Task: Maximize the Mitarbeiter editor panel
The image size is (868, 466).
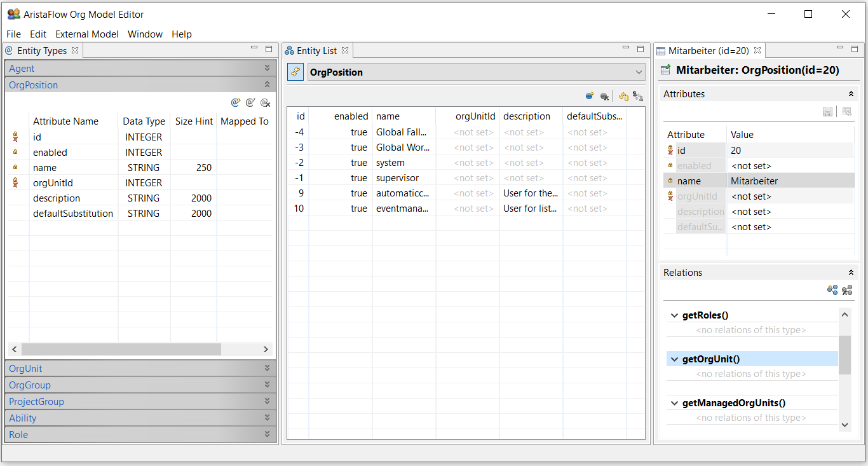Action: (855, 48)
